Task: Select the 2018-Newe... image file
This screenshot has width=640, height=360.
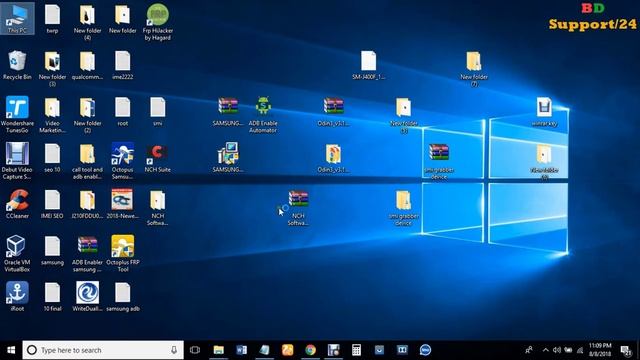Action: point(122,204)
